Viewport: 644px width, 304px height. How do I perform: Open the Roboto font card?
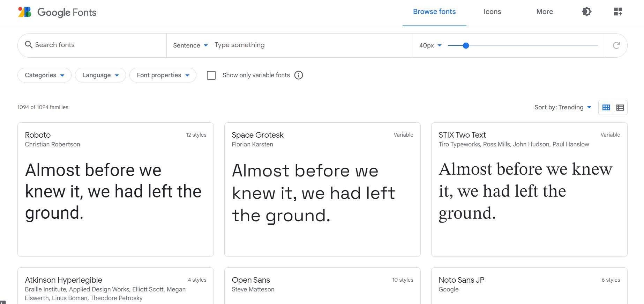[x=115, y=189]
